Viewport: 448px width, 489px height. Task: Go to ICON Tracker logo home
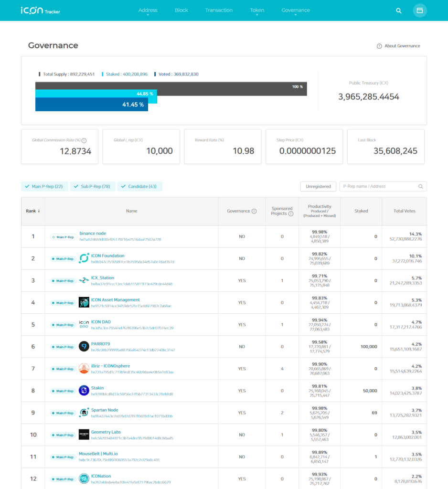coord(40,11)
